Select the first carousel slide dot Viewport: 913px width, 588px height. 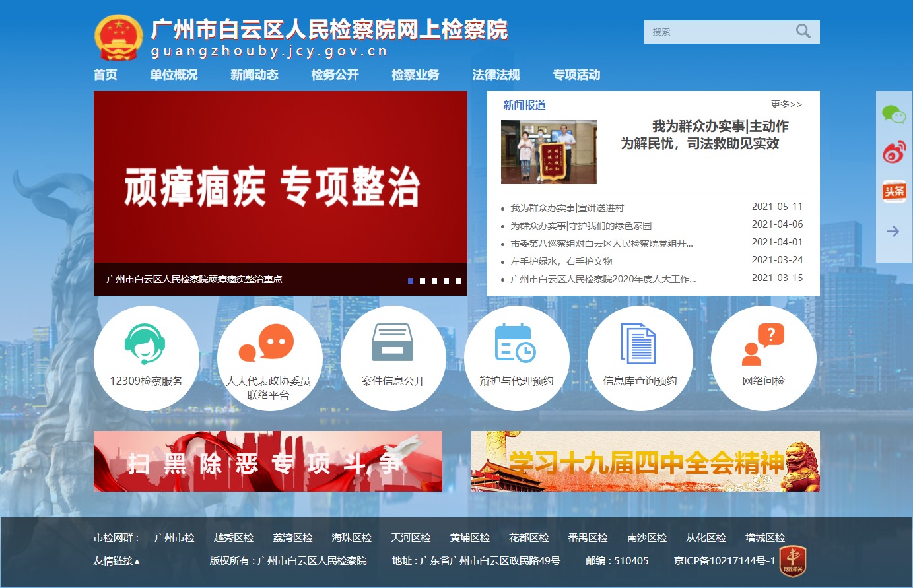tap(411, 281)
